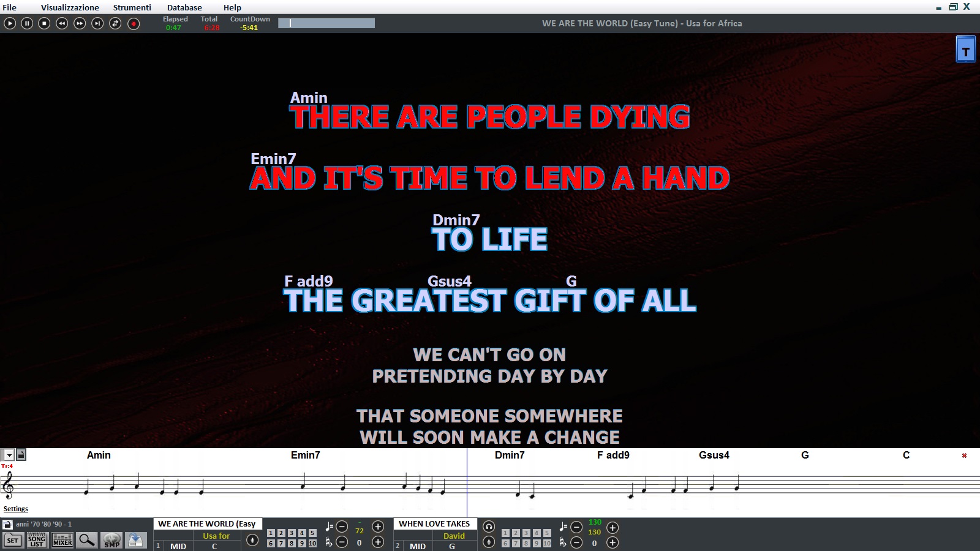The height and width of the screenshot is (551, 980).
Task: Open the Strumenti menu
Action: (x=132, y=7)
